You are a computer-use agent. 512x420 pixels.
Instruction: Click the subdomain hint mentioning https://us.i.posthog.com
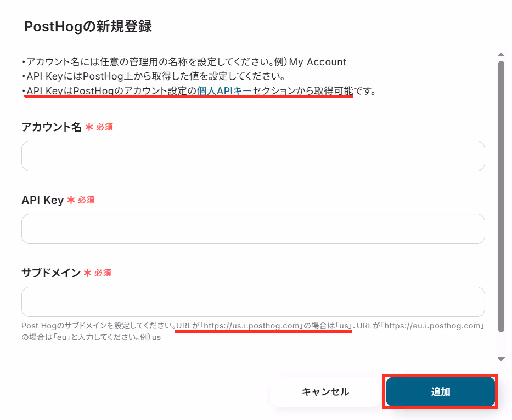253,331
